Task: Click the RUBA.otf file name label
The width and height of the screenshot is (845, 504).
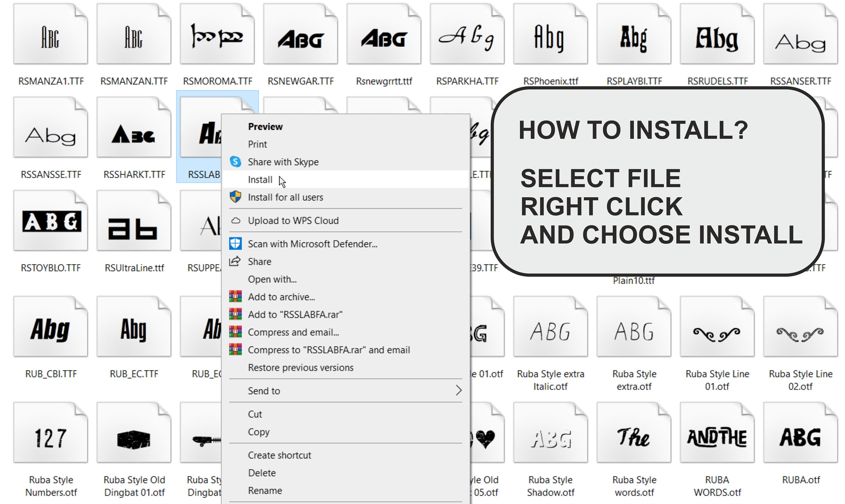Action: 801,480
